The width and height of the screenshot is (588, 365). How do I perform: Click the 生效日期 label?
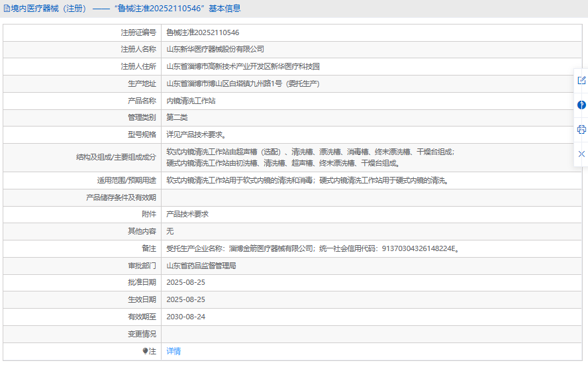click(x=142, y=299)
